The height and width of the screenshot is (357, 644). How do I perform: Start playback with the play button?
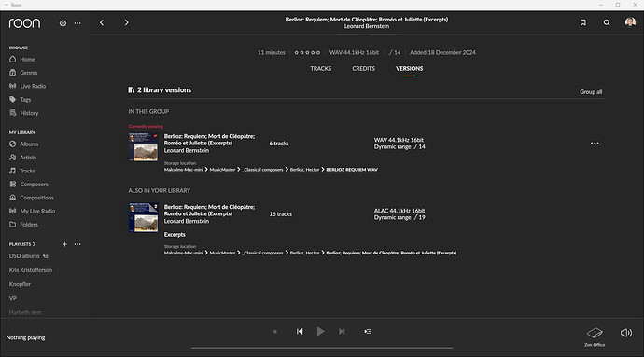pos(320,331)
